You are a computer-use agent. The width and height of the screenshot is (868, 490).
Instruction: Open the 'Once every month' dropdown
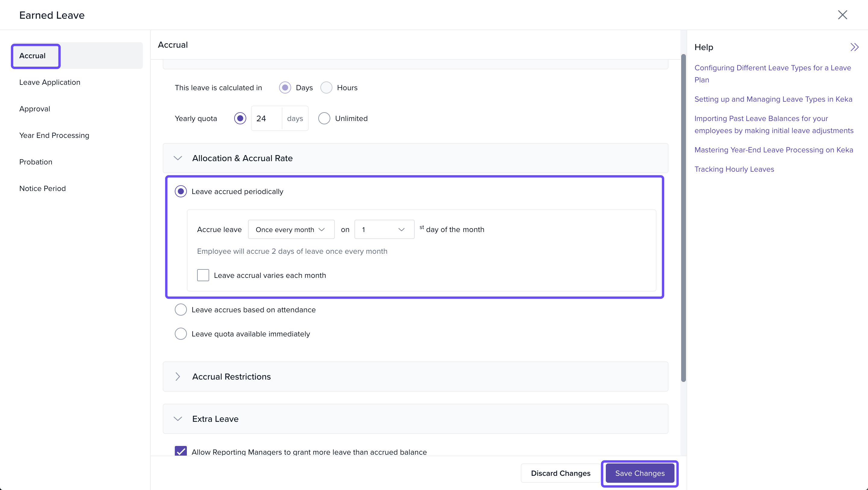(x=291, y=230)
